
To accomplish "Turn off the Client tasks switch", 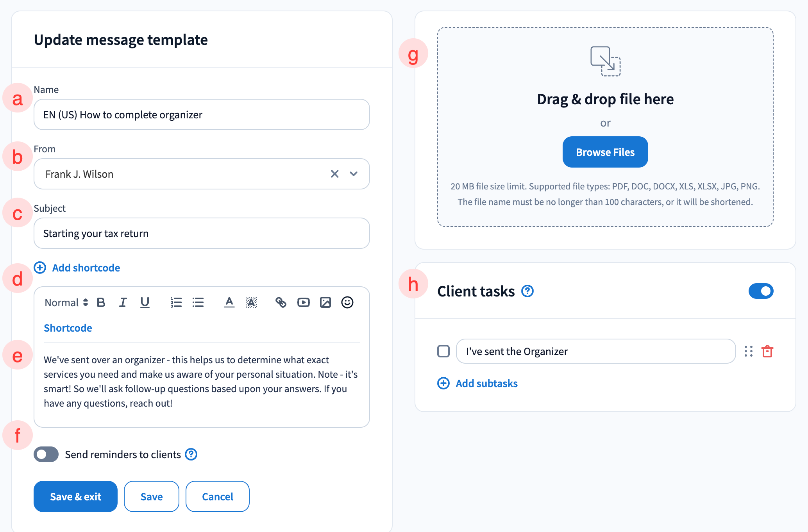I will coord(761,291).
